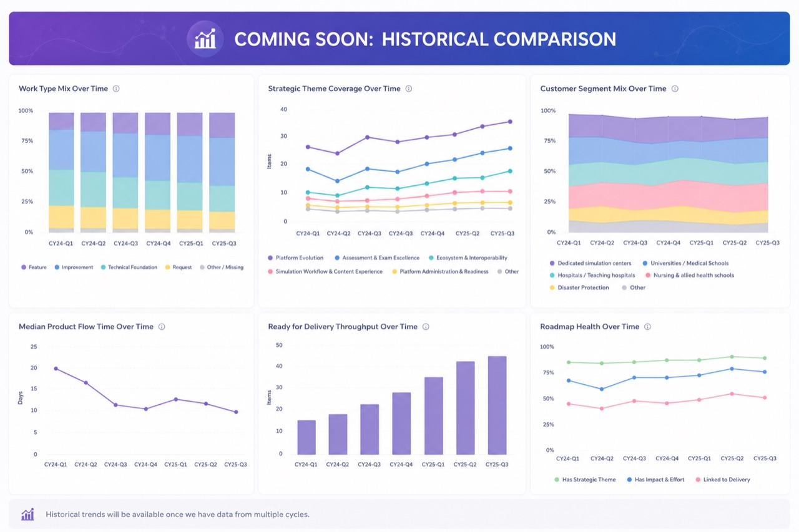Click the Roadmap Health Over Time title
The image size is (799, 532).
click(x=590, y=326)
